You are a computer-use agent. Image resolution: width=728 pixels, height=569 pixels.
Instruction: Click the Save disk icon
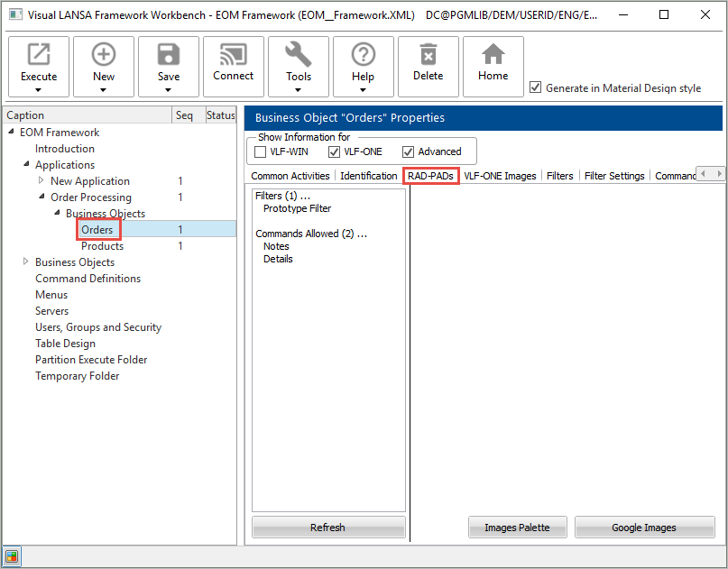coord(169,56)
